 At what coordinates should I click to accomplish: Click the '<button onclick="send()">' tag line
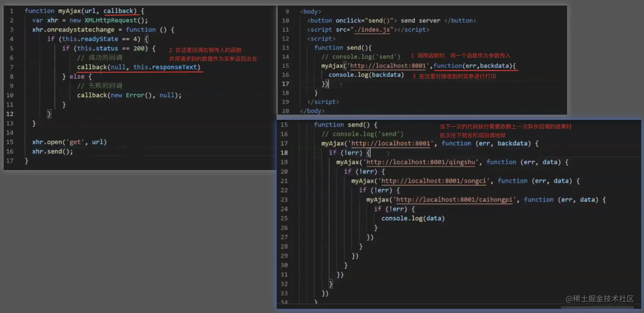[x=391, y=20]
